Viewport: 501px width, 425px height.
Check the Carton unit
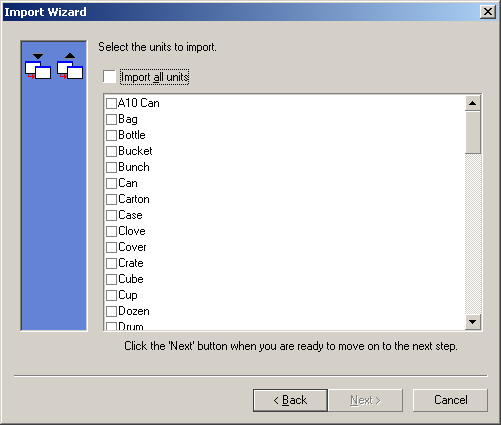pos(111,199)
